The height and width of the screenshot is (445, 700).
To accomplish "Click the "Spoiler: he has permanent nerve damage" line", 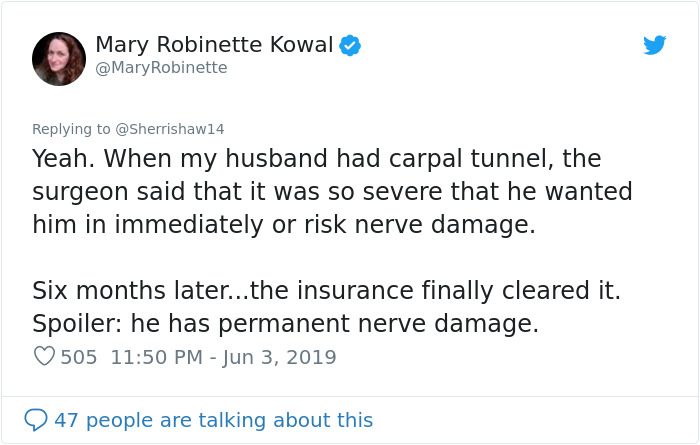I will (285, 324).
